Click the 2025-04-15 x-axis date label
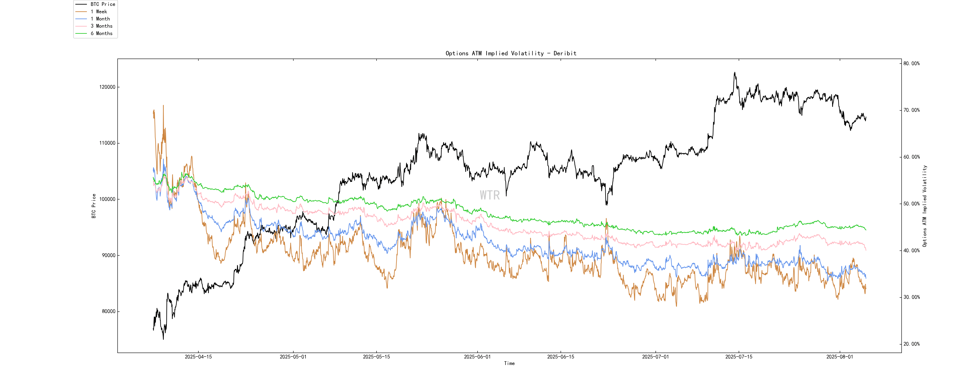980x392 pixels. 198,357
